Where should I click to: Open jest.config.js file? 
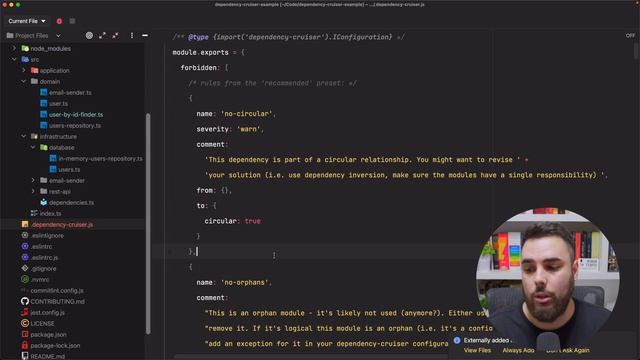click(x=47, y=313)
